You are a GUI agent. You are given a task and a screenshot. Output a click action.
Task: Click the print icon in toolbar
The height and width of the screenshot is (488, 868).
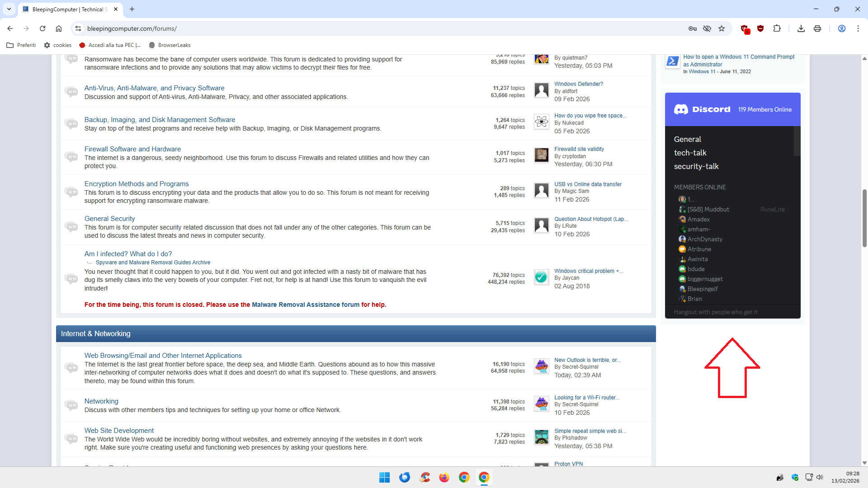click(x=817, y=28)
